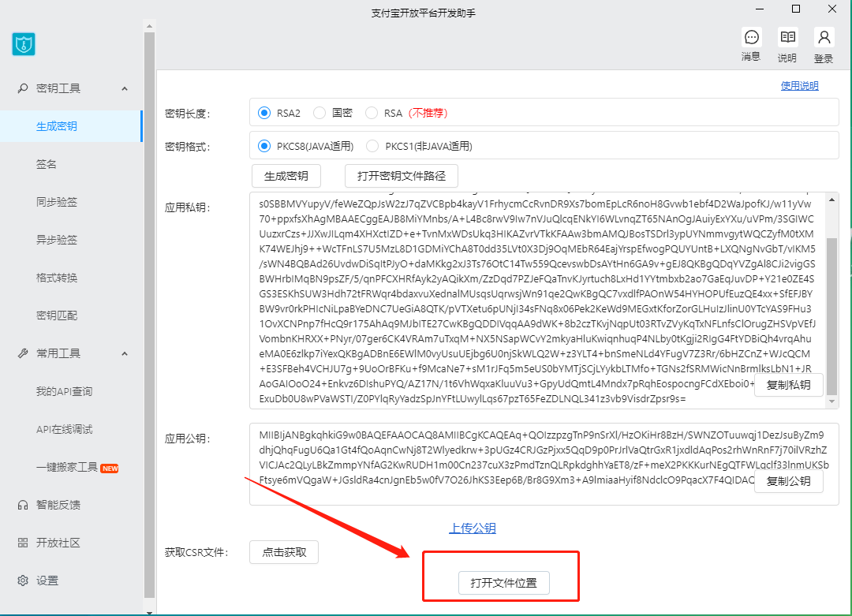Image resolution: width=852 pixels, height=616 pixels.
Task: Collapse the 常用工具 section chevron
Action: [x=125, y=353]
